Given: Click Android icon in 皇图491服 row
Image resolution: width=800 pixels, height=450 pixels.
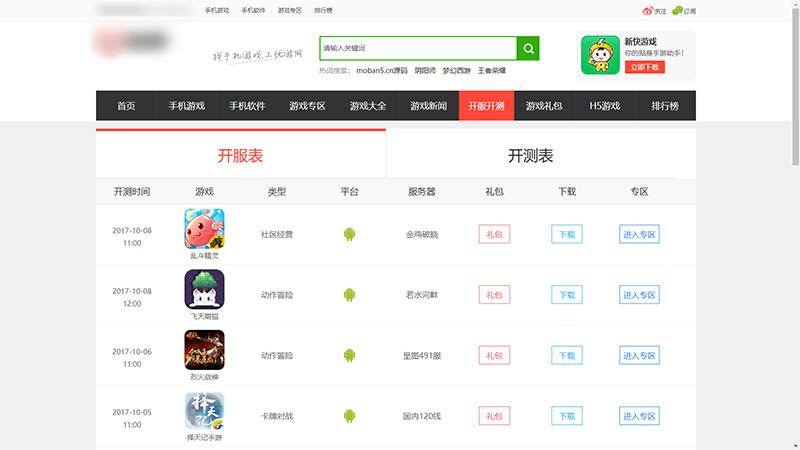Looking at the screenshot, I should click(349, 356).
